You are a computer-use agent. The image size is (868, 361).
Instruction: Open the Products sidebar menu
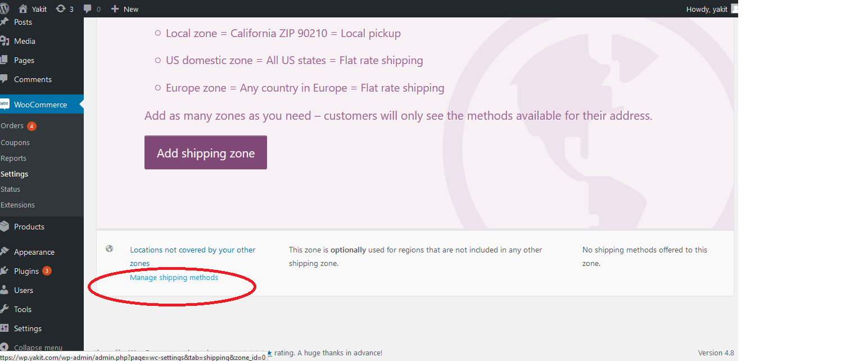pyautogui.click(x=29, y=227)
